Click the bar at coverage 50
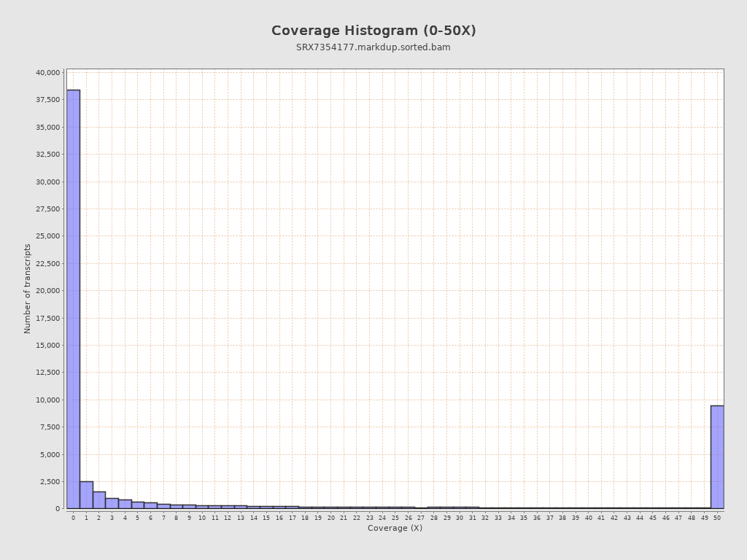 click(x=717, y=457)
